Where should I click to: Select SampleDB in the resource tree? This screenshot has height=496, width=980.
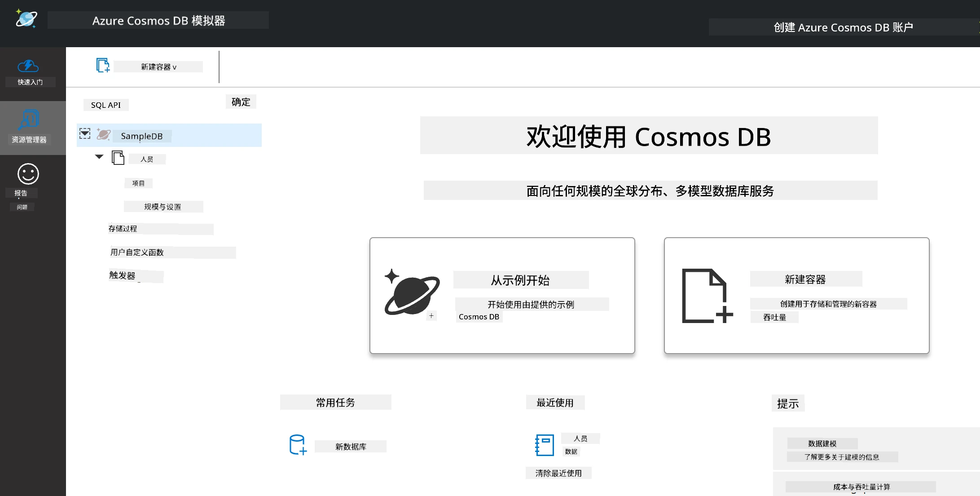pyautogui.click(x=169, y=135)
